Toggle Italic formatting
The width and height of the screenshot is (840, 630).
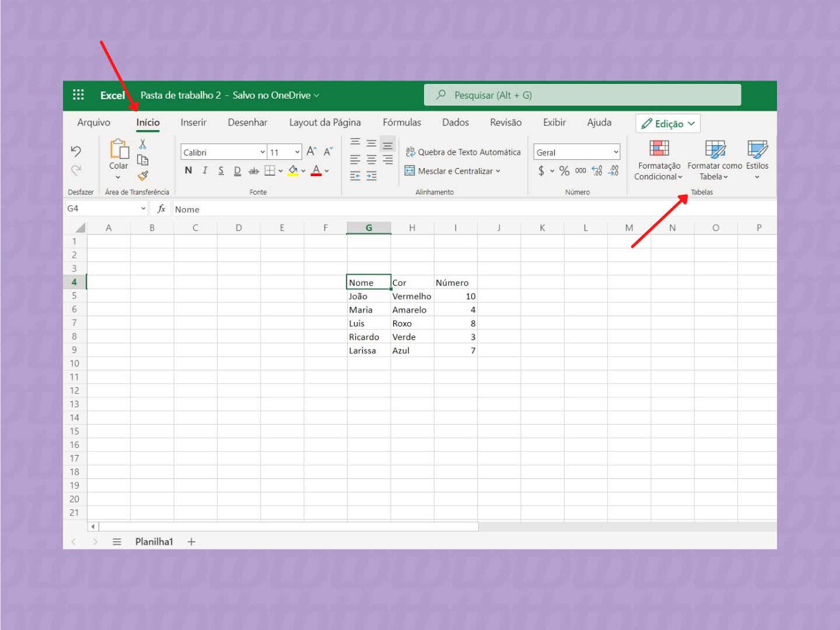click(x=205, y=171)
